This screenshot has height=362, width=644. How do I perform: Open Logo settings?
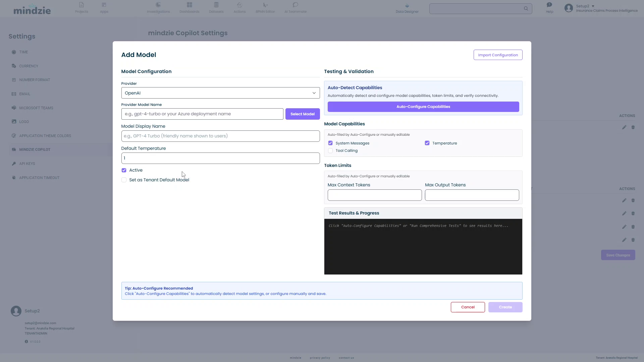24,122
